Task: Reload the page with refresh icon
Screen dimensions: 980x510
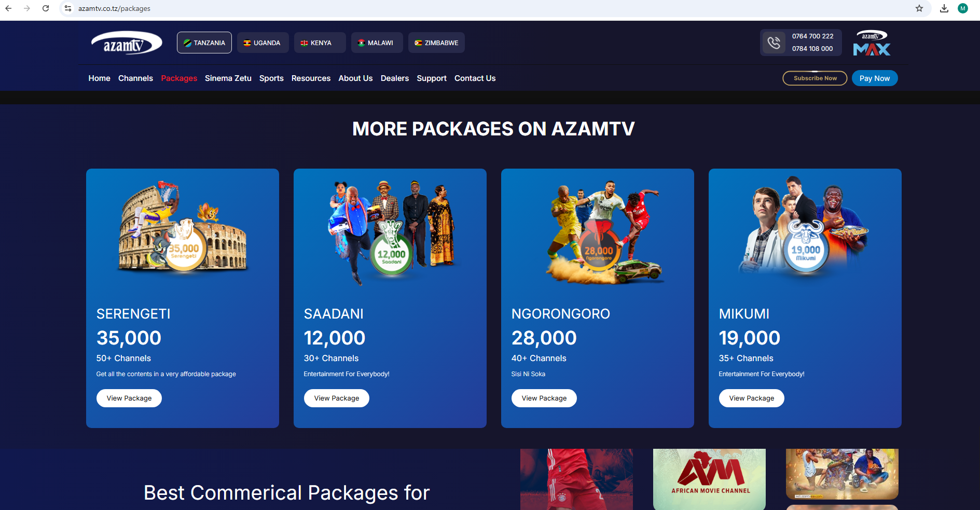Action: click(x=46, y=8)
